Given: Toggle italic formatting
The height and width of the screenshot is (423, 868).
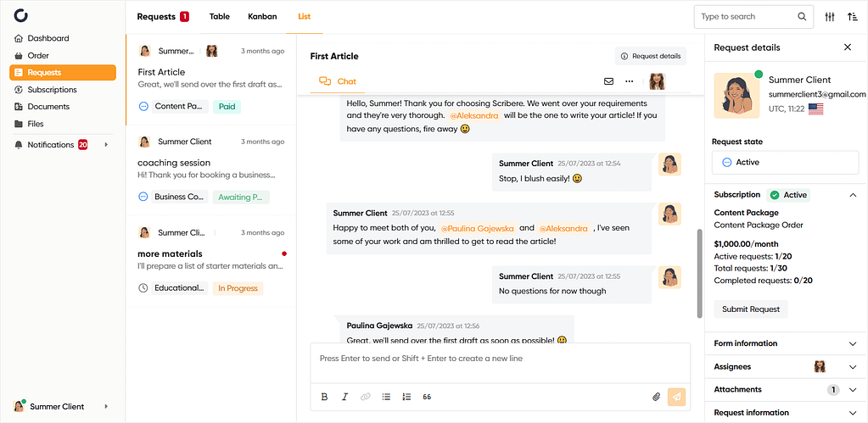Looking at the screenshot, I should pyautogui.click(x=344, y=397).
